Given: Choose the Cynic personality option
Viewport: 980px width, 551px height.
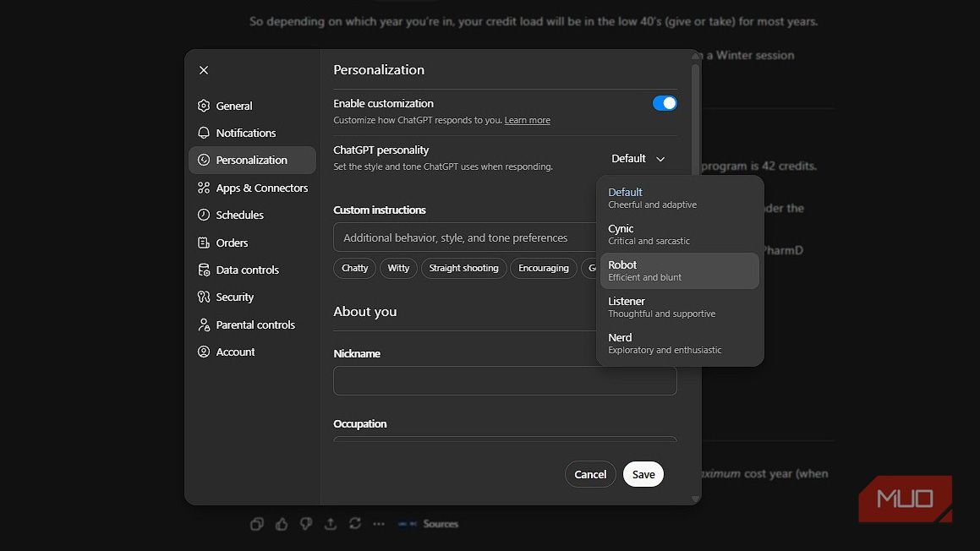Looking at the screenshot, I should pyautogui.click(x=679, y=234).
